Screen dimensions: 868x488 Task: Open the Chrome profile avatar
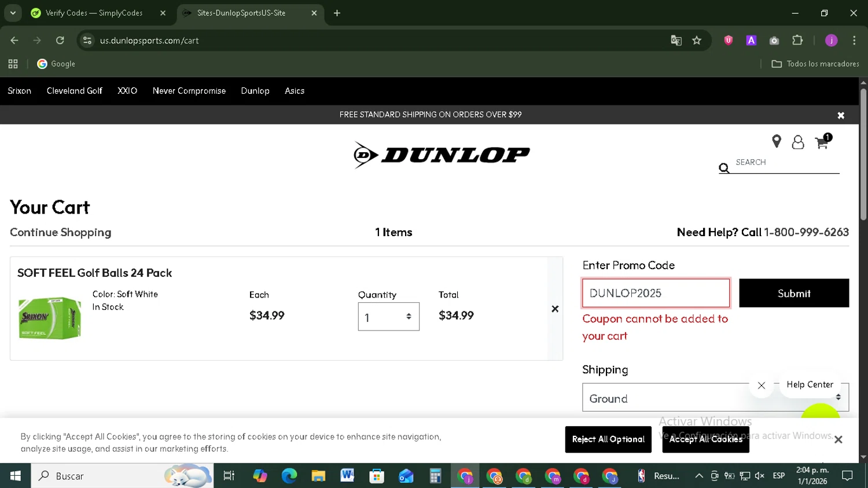[x=832, y=41]
